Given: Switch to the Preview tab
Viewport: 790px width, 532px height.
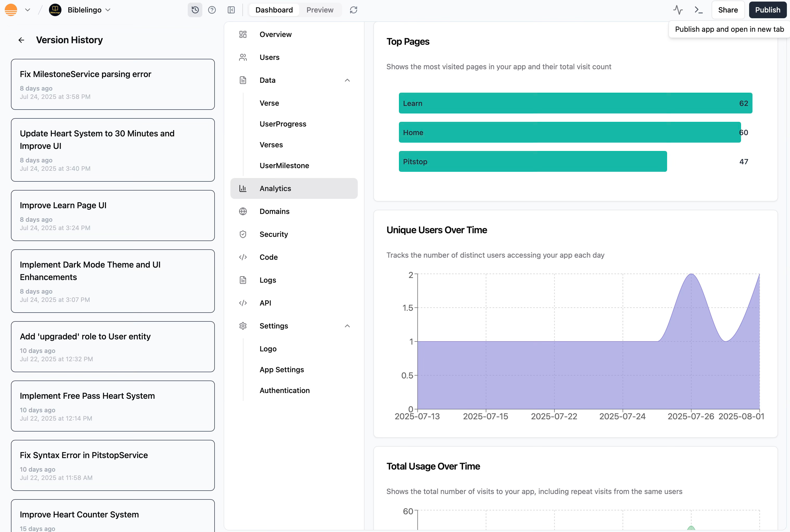Looking at the screenshot, I should (320, 10).
